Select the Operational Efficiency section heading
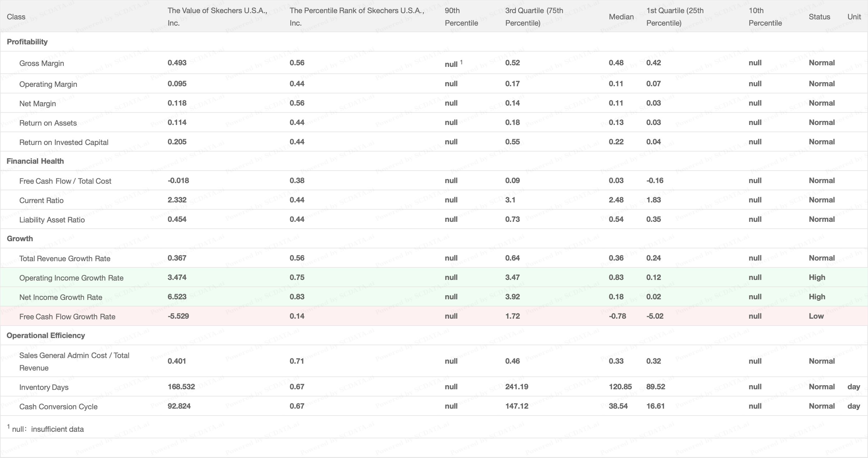The image size is (868, 458). click(x=46, y=335)
